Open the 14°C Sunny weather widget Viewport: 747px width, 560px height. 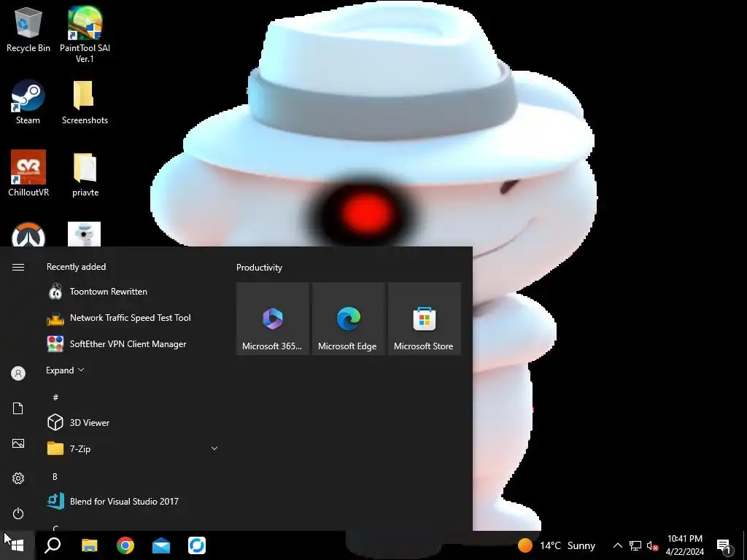557,545
